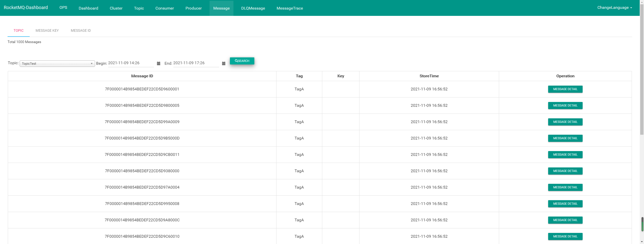Open the Producer page
The width and height of the screenshot is (644, 244).
tap(193, 8)
